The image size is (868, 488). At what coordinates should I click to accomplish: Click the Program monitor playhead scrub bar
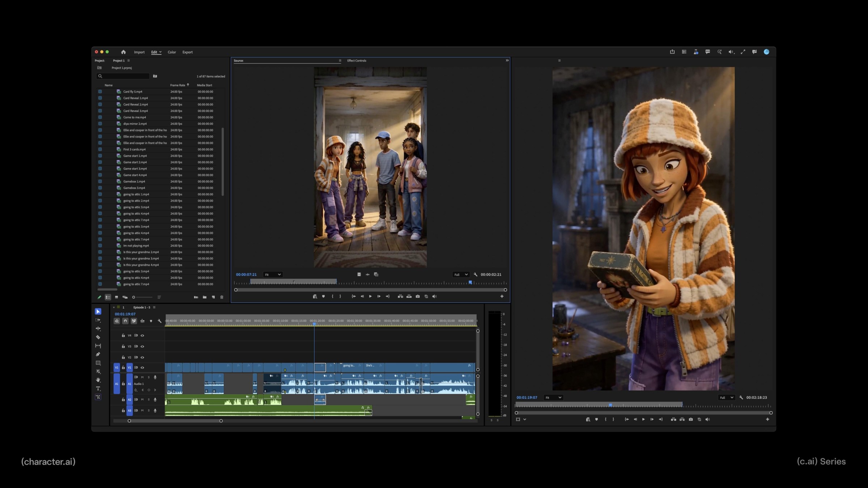(643, 406)
